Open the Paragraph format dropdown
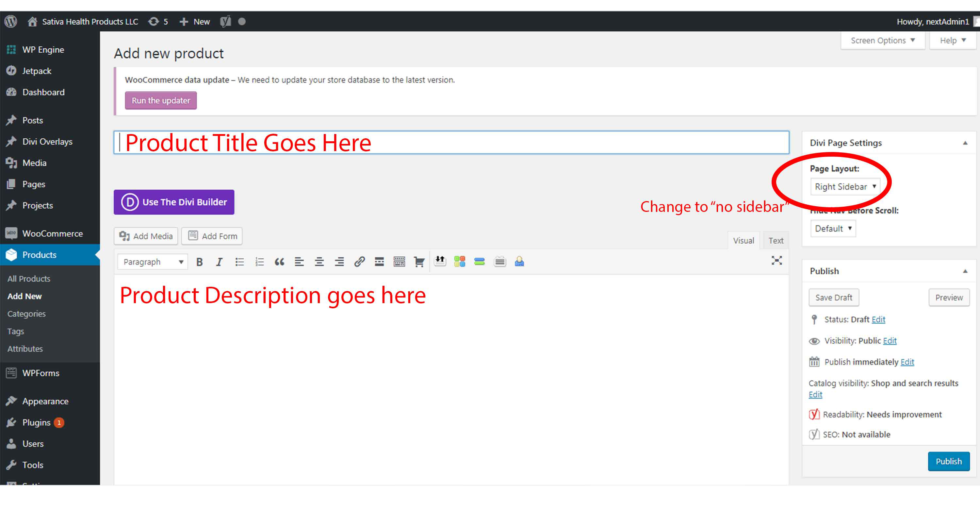 tap(153, 262)
